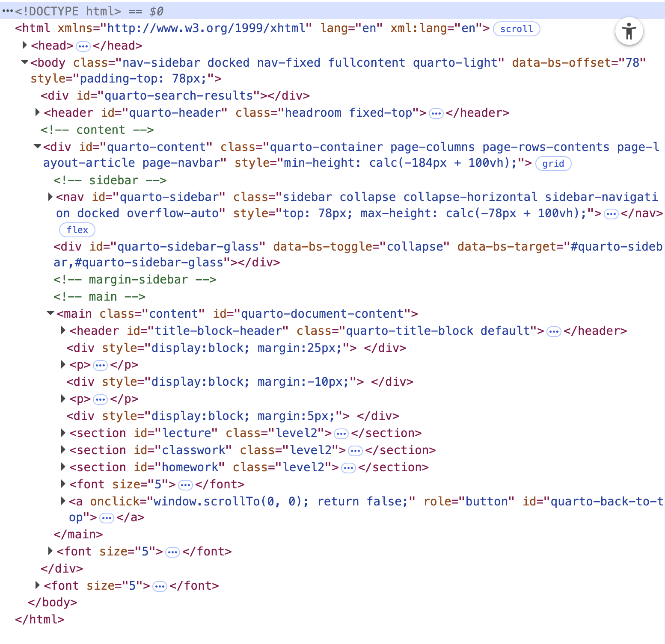This screenshot has width=665, height=644.
Task: Click the grid badge on quarto-content div
Action: (553, 164)
